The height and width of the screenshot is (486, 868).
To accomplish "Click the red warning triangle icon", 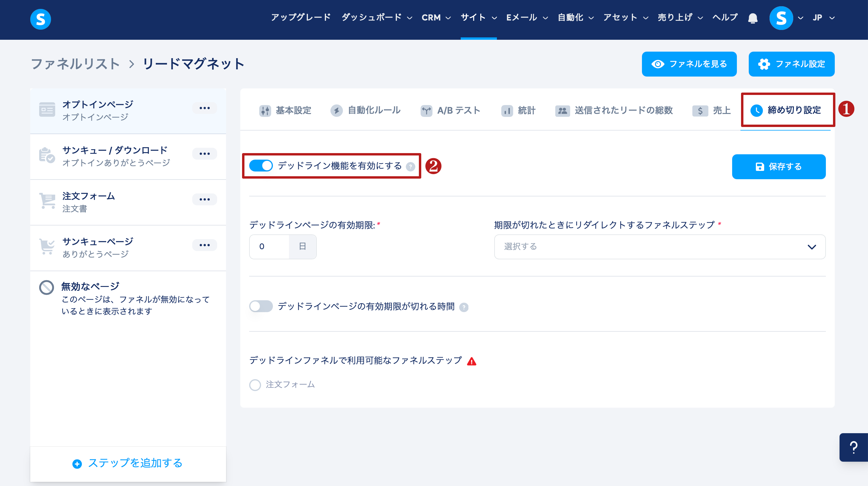I will click(471, 361).
